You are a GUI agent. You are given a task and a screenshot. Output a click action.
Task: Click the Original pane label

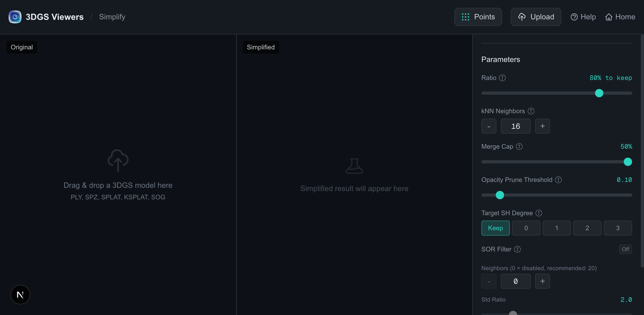pos(22,47)
